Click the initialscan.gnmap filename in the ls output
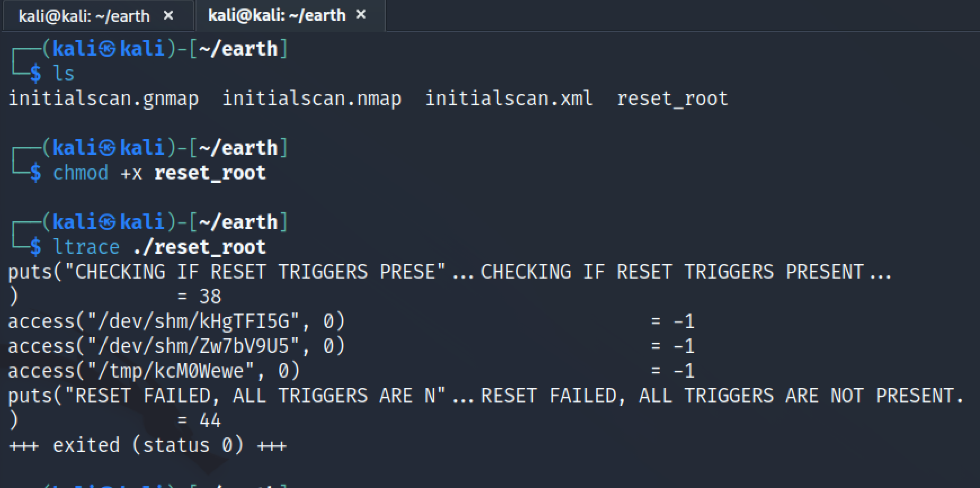This screenshot has height=488, width=980. [104, 99]
